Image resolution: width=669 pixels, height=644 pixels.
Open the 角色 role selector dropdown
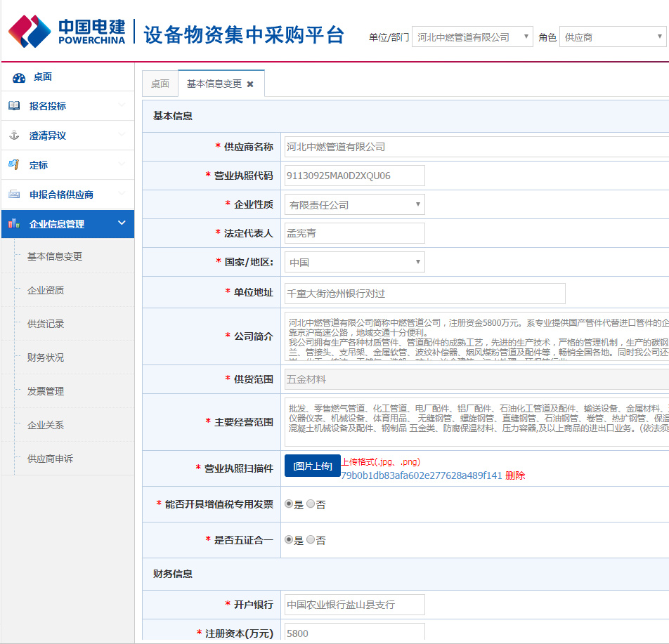[x=659, y=37]
